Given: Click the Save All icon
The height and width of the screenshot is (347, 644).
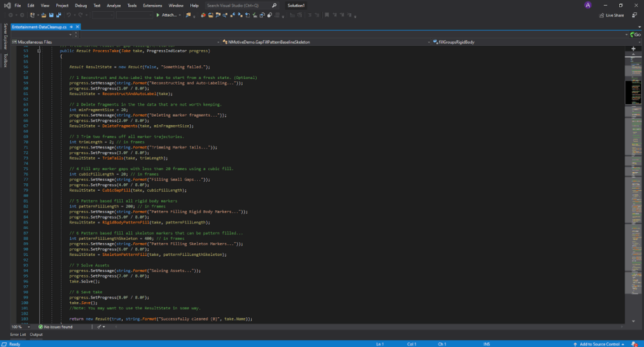Looking at the screenshot, I should (58, 15).
